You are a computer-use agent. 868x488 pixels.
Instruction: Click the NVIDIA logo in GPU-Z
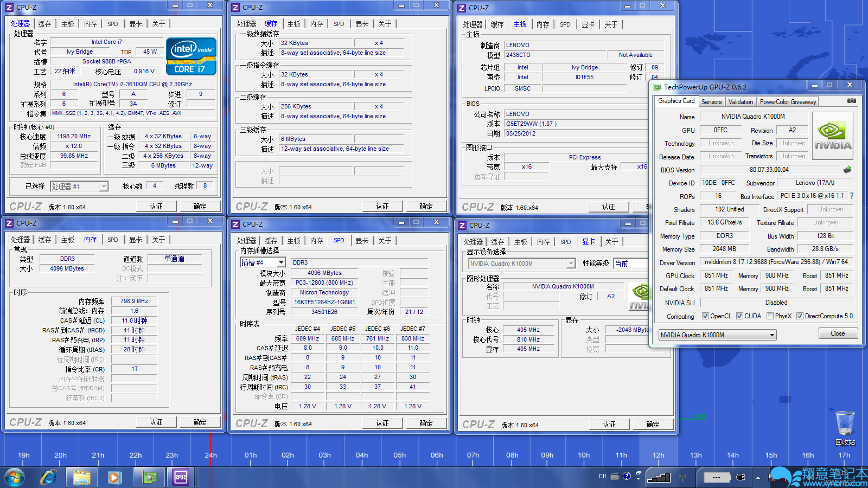[x=833, y=136]
